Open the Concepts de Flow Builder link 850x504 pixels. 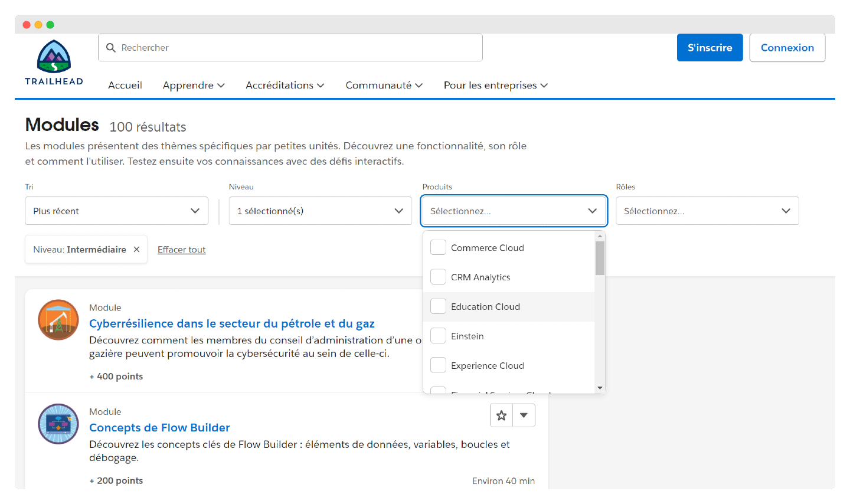click(159, 428)
